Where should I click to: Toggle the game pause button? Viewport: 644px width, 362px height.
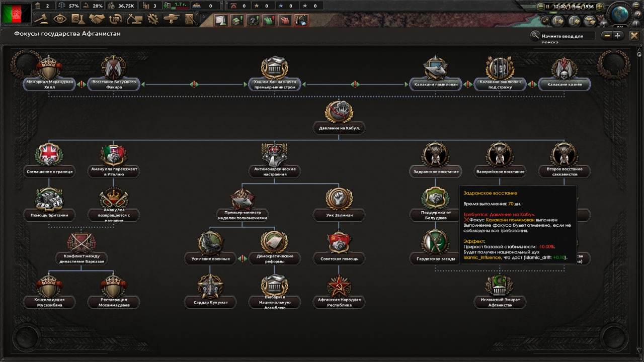coord(547,7)
